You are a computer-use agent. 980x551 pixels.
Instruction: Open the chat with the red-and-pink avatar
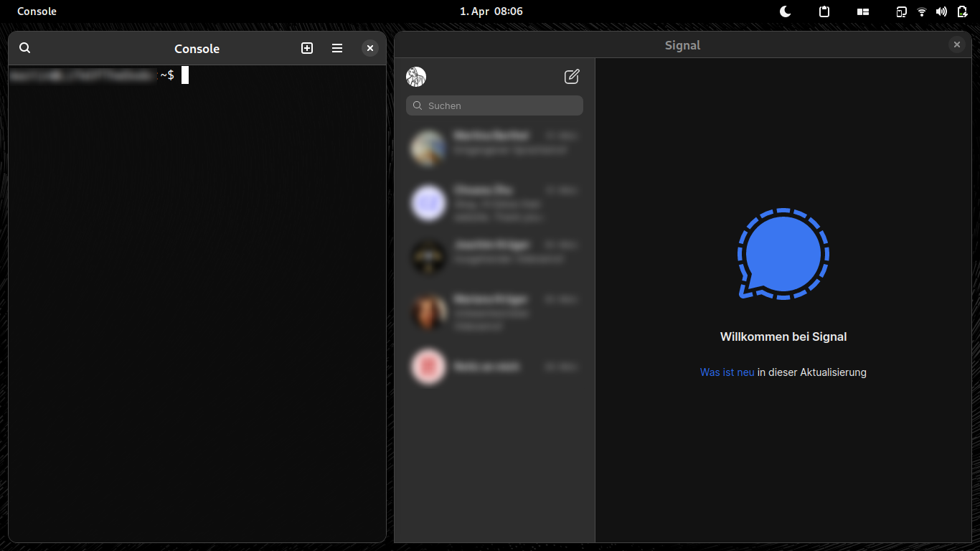point(494,367)
